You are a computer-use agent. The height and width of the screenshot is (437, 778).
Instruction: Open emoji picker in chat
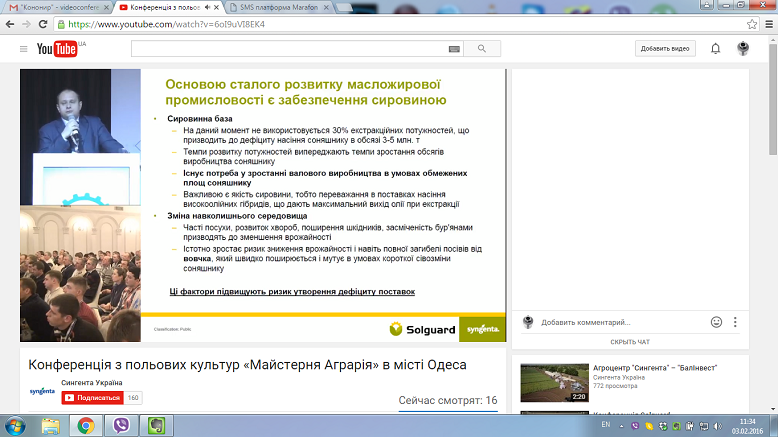click(x=716, y=322)
